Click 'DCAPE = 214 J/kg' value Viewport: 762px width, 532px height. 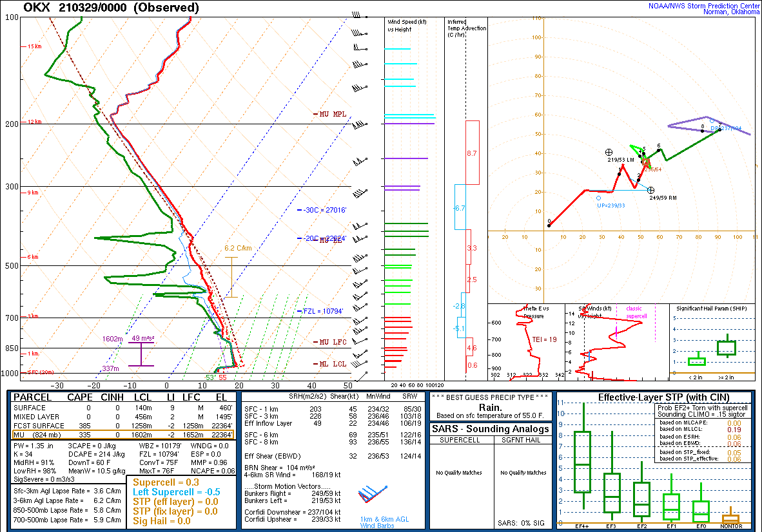click(96, 454)
